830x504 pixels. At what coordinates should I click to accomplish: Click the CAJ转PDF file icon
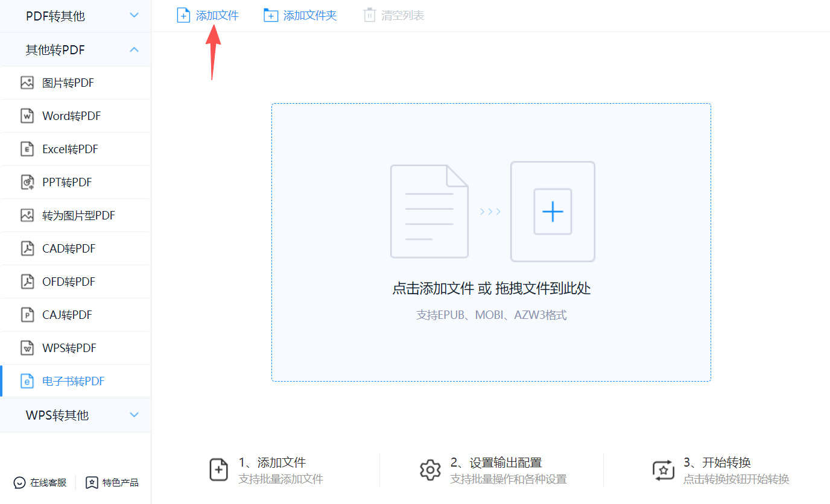tap(27, 315)
